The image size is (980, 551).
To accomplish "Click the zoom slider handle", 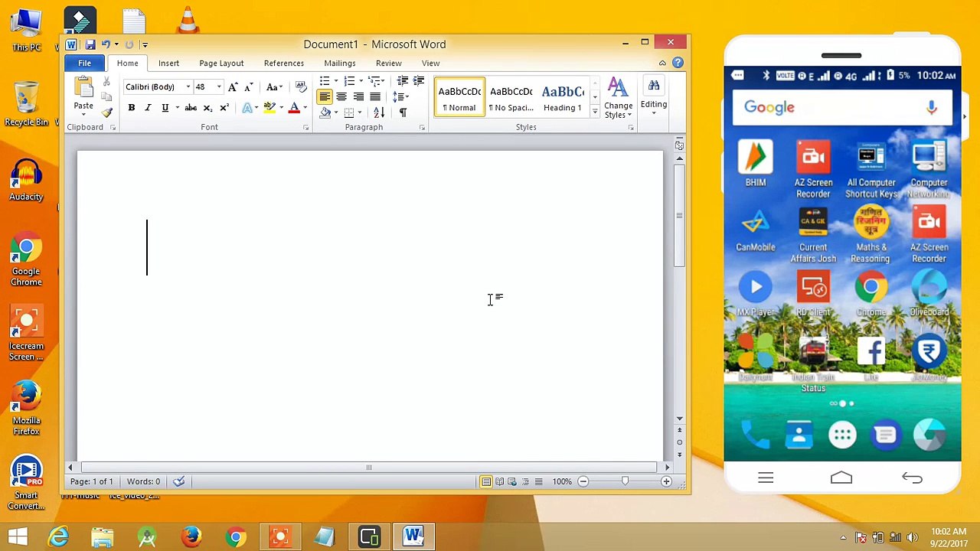I will tap(625, 481).
